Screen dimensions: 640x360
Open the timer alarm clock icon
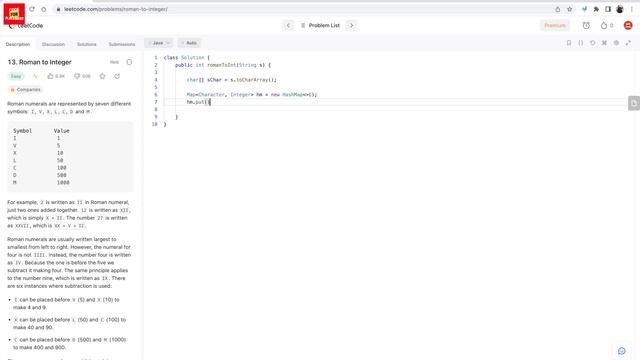click(586, 25)
